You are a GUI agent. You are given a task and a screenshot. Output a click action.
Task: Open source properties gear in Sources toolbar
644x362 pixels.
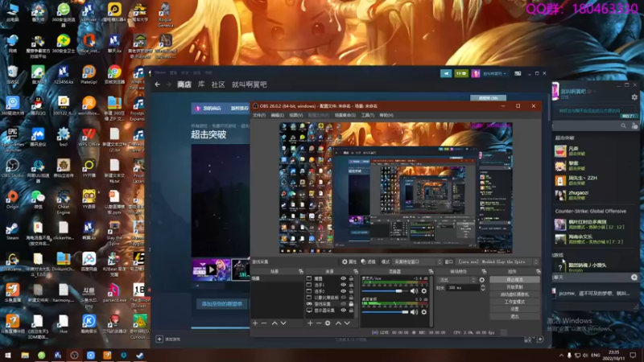(x=328, y=323)
